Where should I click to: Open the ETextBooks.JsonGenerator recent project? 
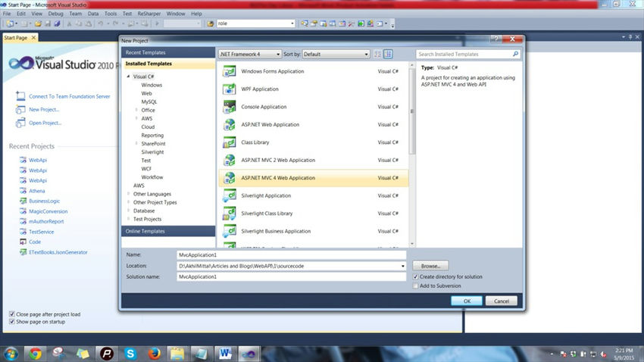pos(58,252)
